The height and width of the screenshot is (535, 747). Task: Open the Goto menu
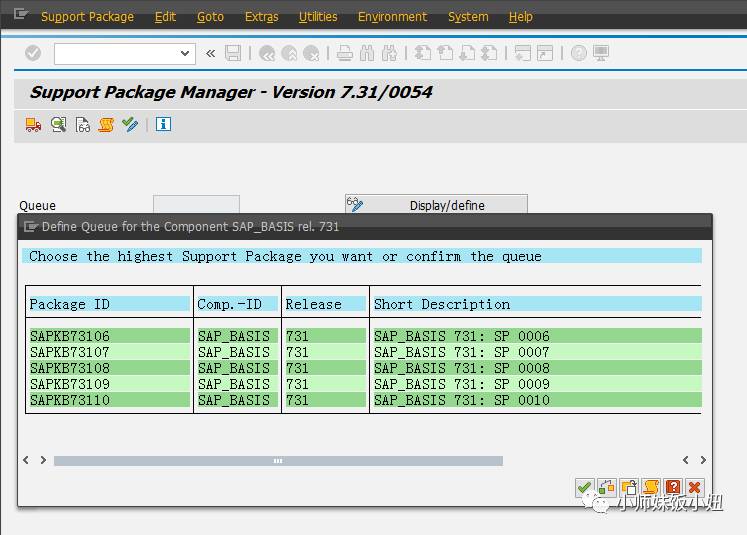tap(210, 17)
